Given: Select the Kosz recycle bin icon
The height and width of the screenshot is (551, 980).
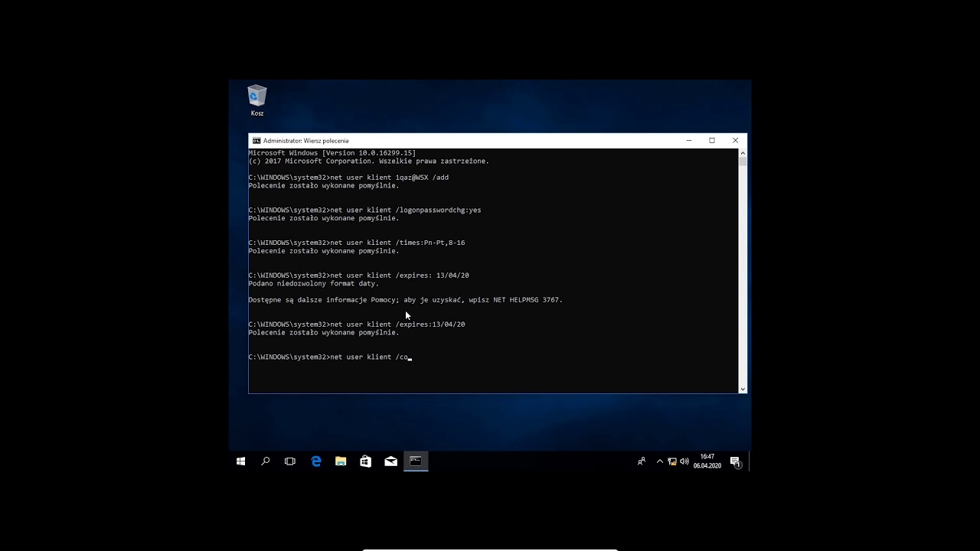Looking at the screenshot, I should (x=257, y=100).
